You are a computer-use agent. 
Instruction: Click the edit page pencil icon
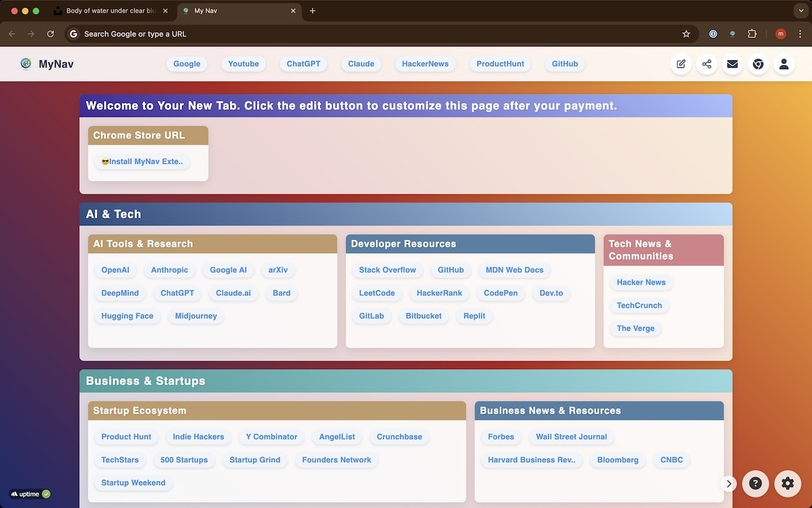click(x=681, y=64)
